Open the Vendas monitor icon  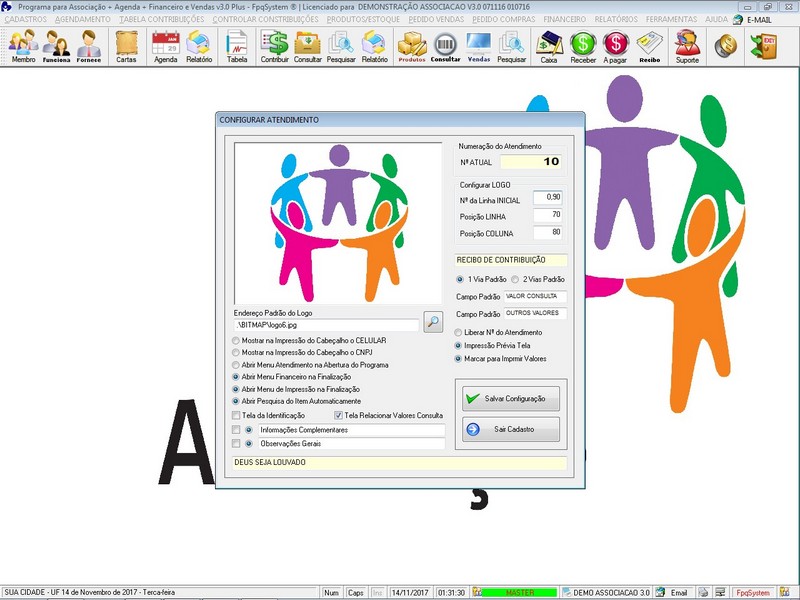[x=479, y=46]
